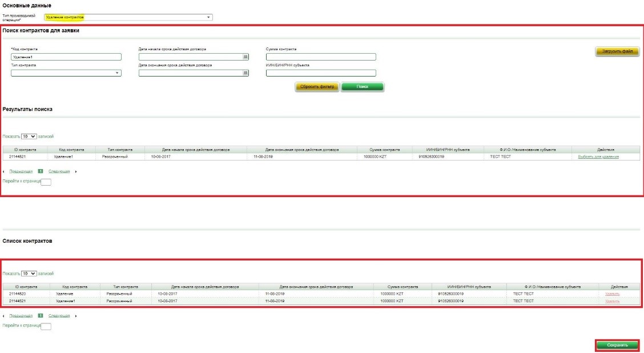
Task: Open the contract start date calendar icon
Action: [x=245, y=57]
